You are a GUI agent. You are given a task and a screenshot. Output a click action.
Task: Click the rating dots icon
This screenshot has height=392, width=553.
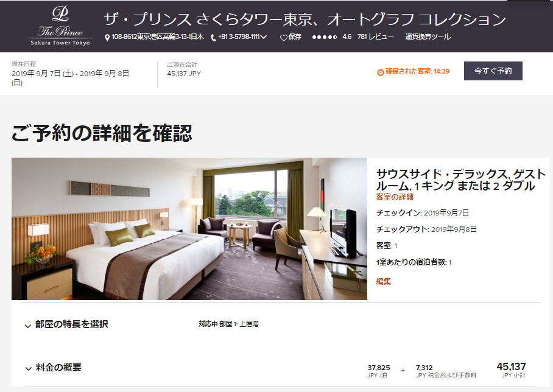point(324,37)
